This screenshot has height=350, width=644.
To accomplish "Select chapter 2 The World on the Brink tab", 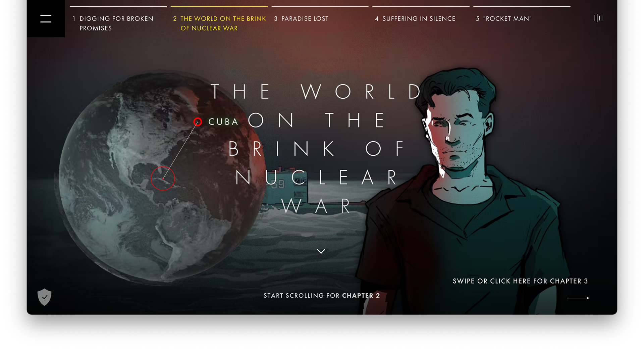I will 219,23.
